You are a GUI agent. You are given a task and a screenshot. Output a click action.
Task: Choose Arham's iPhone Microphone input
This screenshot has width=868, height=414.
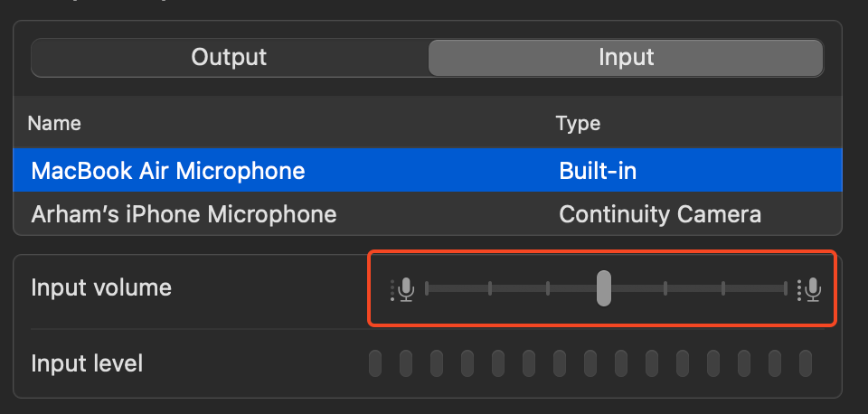[428, 214]
